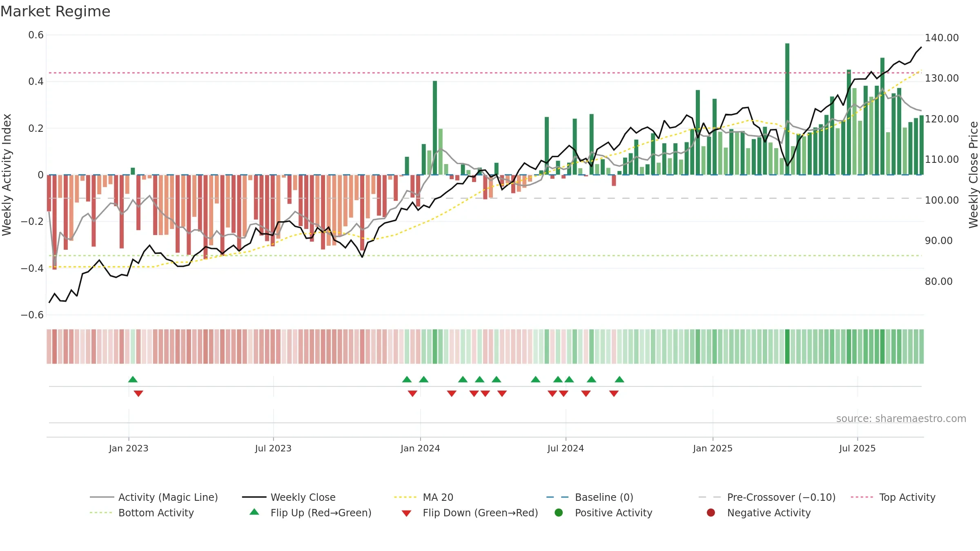Click the 110.00 price axis label
This screenshot has height=551, width=980.
[x=942, y=160]
